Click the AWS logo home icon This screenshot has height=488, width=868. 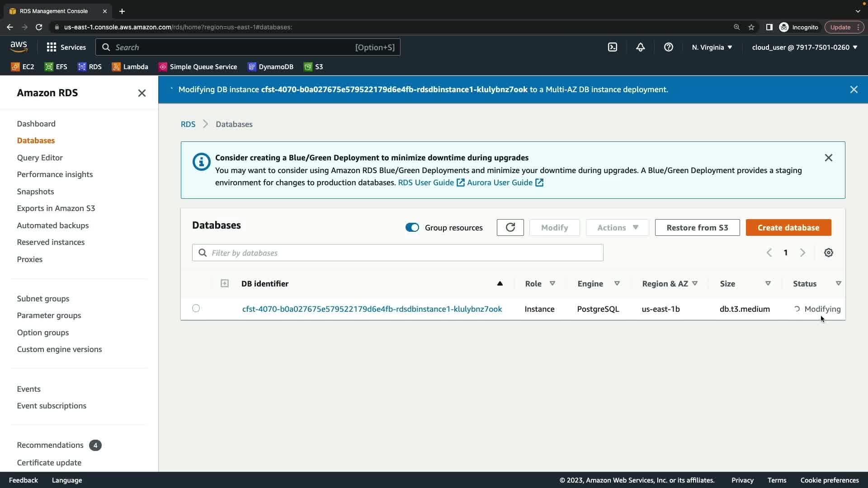19,47
